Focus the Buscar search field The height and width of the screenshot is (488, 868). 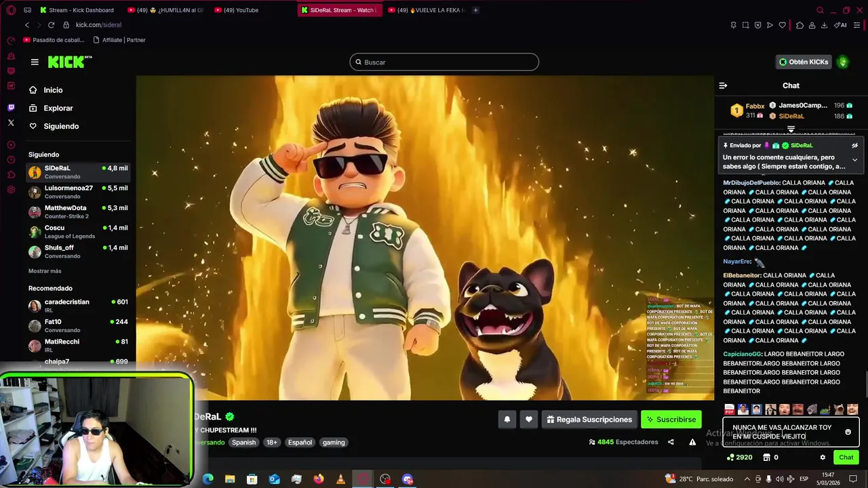point(444,62)
